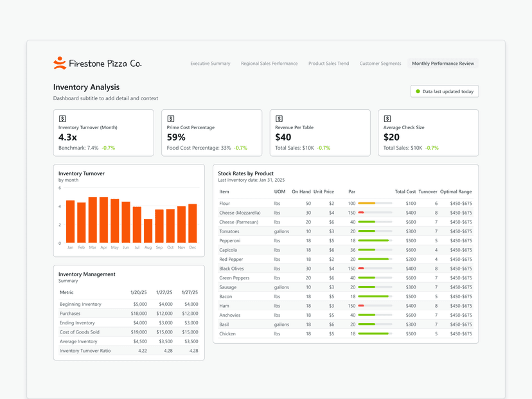
Task: Click the Data last updated today button
Action: coord(445,91)
